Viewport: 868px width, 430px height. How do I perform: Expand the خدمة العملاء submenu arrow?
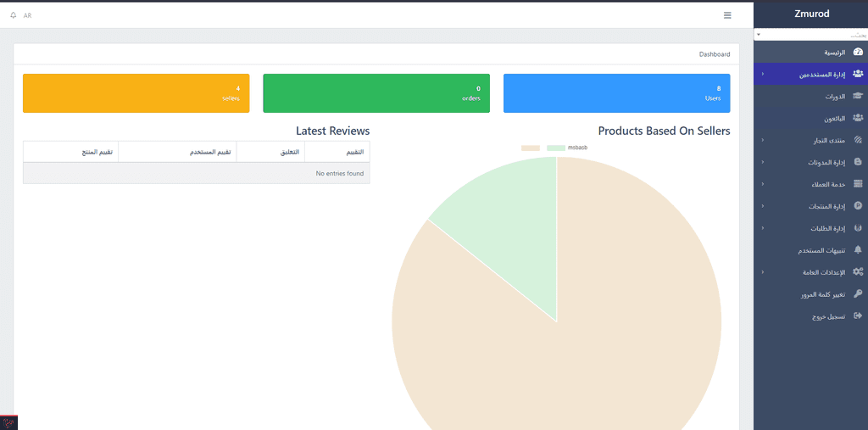point(762,183)
